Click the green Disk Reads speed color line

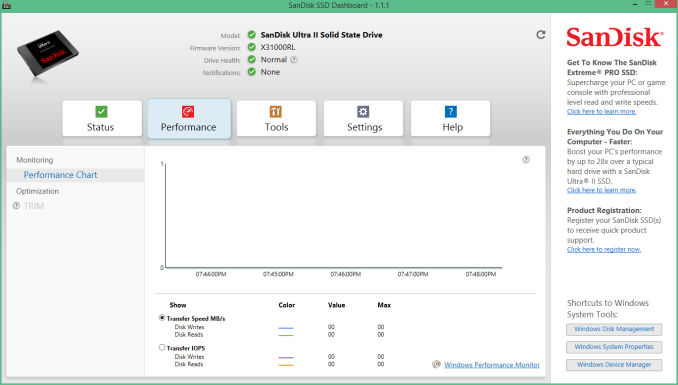point(286,335)
